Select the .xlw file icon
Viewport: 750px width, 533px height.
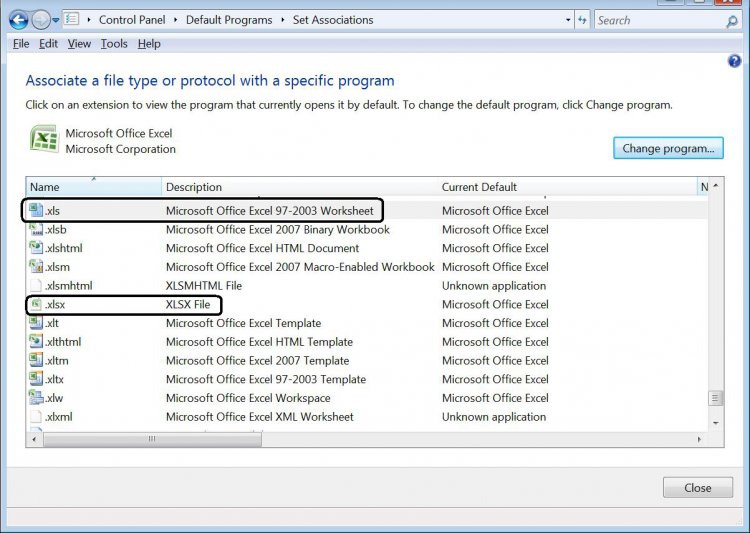coord(36,397)
